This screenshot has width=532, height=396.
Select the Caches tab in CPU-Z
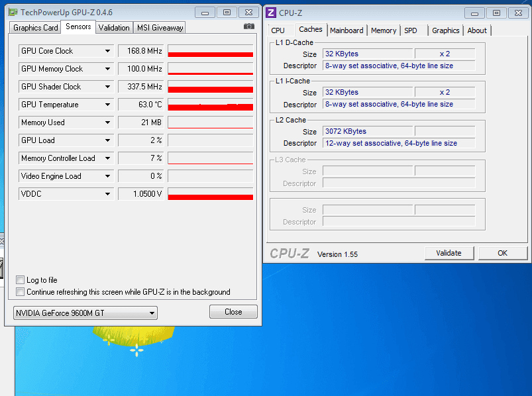(x=311, y=30)
